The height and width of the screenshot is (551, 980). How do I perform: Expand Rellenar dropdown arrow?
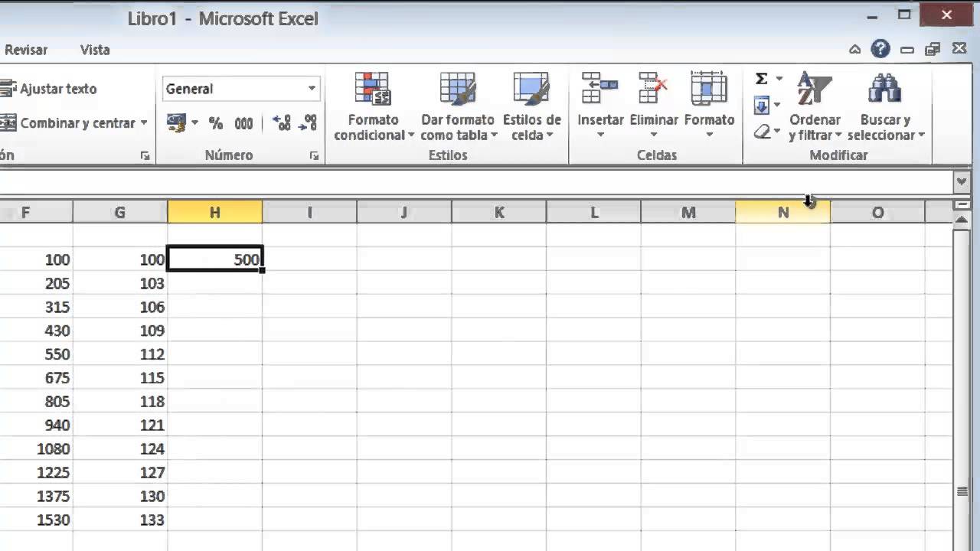pos(777,106)
